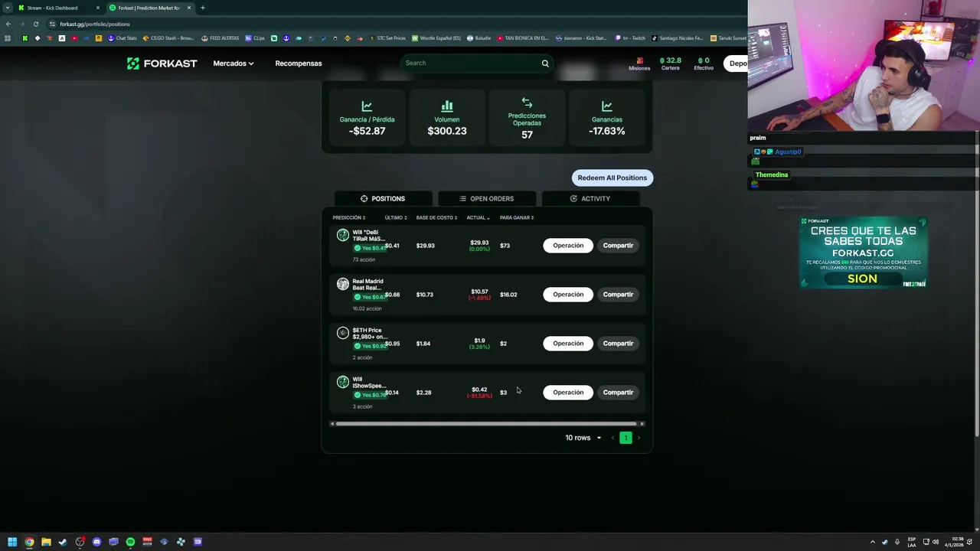Go to the previous page arrow
The width and height of the screenshot is (980, 551).
coord(612,438)
